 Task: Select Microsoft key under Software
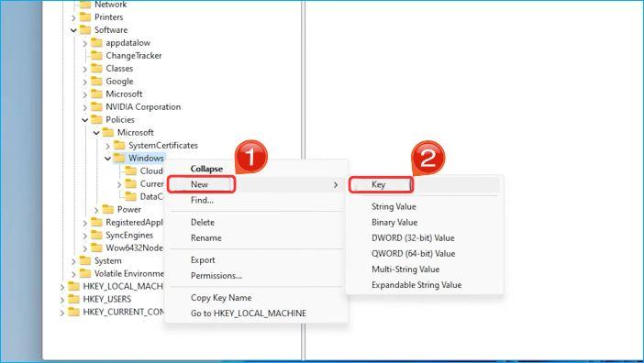tap(124, 93)
